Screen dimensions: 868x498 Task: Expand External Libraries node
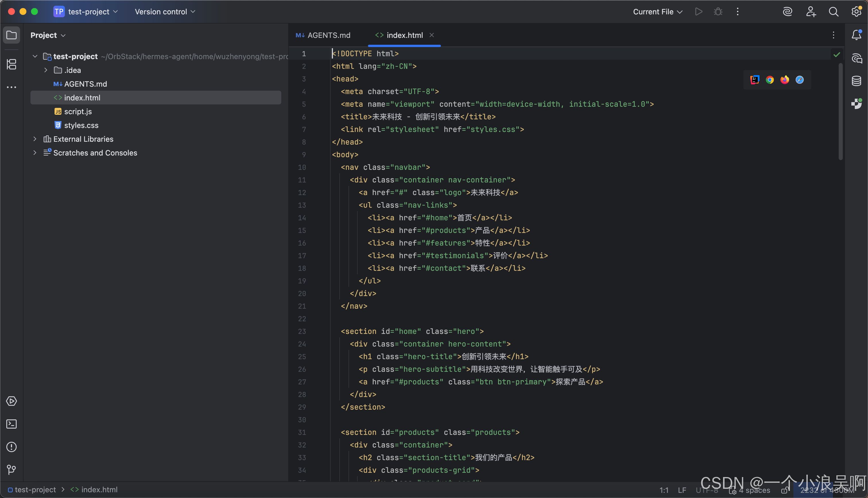[x=34, y=139]
